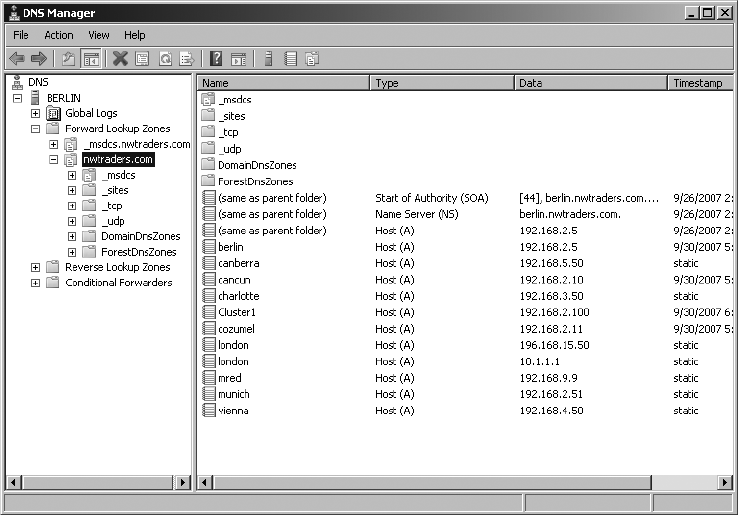The image size is (738, 515).
Task: Click the Export list toolbar icon
Action: tap(187, 59)
